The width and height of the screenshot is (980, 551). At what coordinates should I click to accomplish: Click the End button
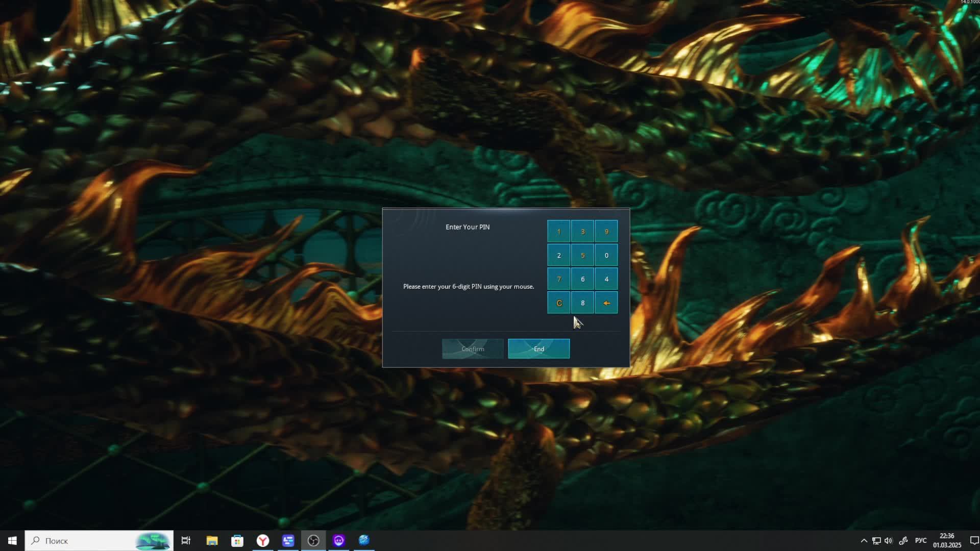coord(538,349)
